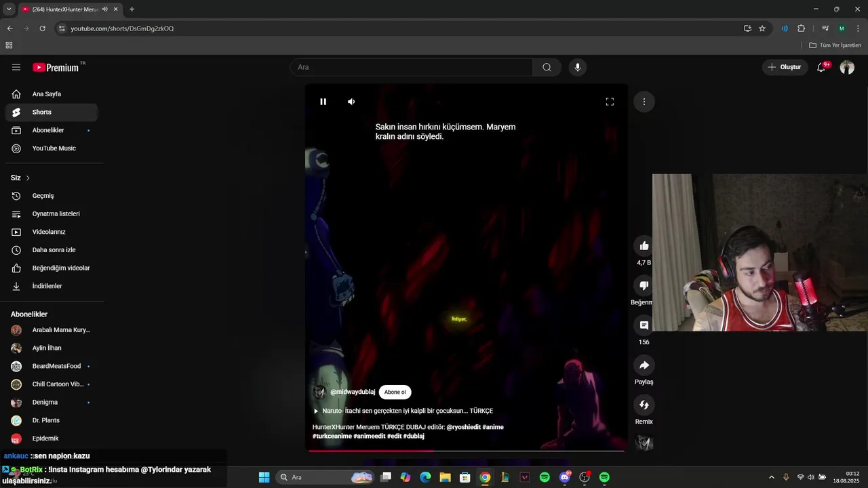This screenshot has width=868, height=488.
Task: Open the Denigma subscription
Action: click(x=52, y=402)
